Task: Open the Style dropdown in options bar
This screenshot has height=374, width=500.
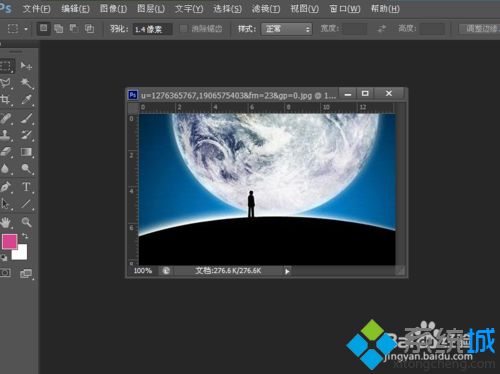Action: click(x=287, y=29)
